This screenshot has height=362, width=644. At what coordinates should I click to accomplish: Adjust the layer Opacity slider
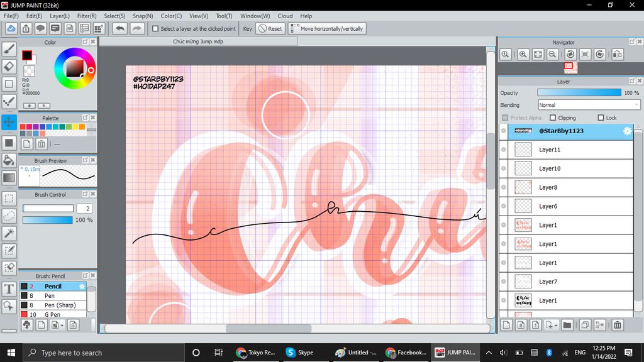pos(579,93)
